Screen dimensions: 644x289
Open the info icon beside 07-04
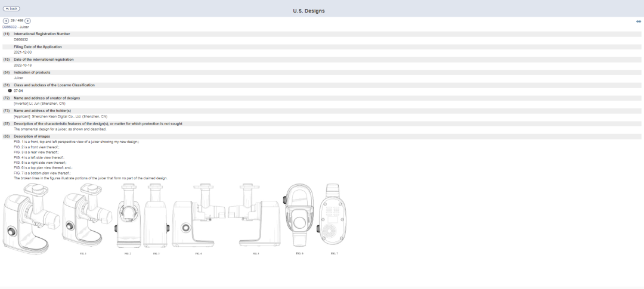coord(10,91)
